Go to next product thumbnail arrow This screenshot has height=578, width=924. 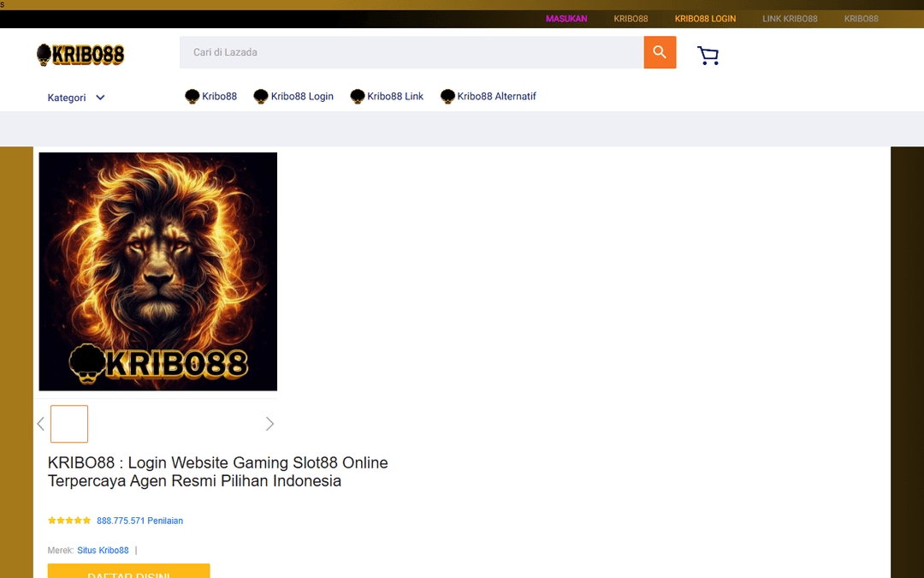click(269, 424)
